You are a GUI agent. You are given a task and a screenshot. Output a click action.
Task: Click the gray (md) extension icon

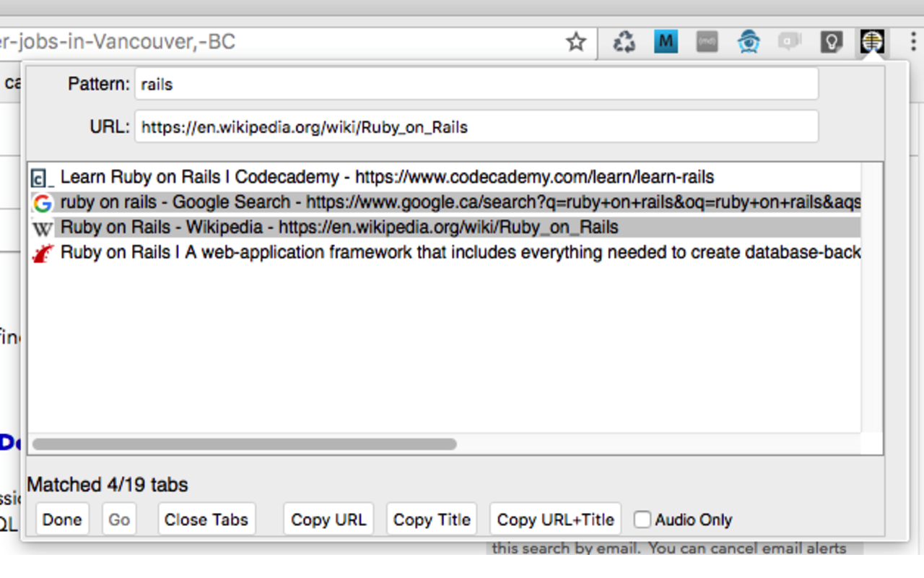pyautogui.click(x=707, y=42)
